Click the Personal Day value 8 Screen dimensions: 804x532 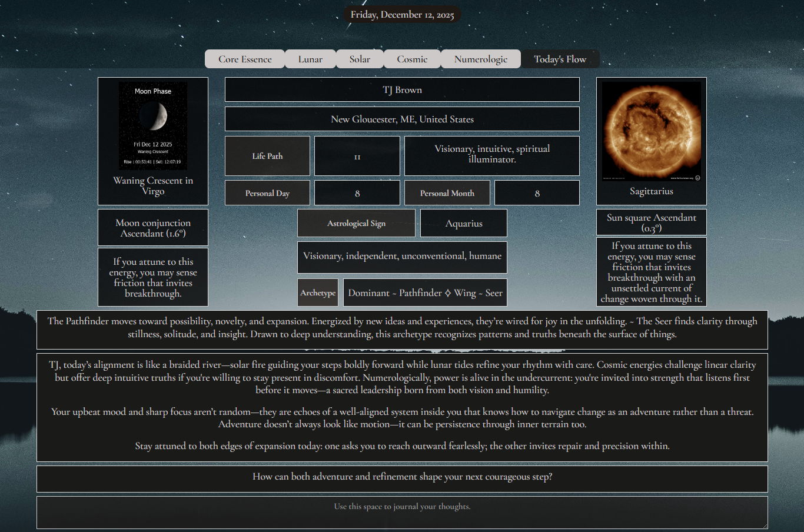coord(357,192)
